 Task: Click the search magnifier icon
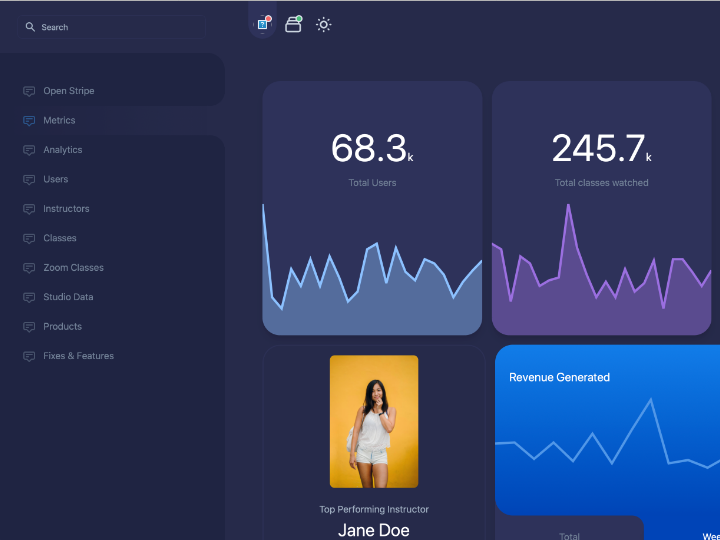click(30, 27)
